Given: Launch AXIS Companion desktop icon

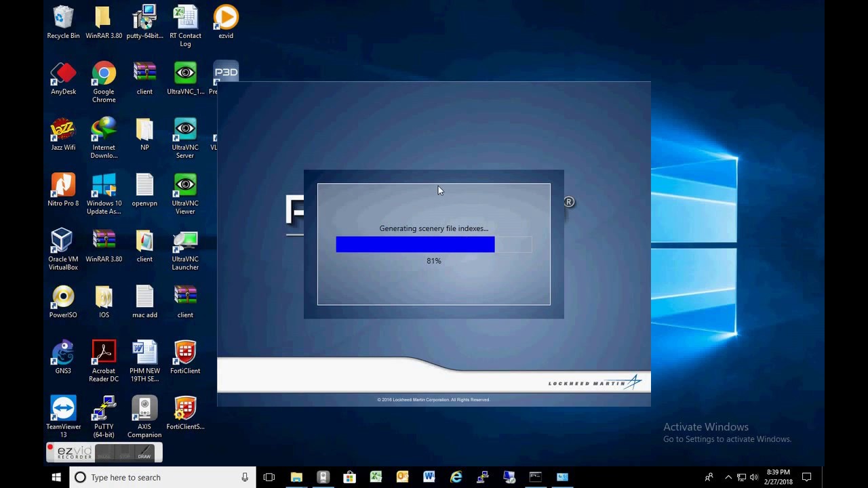Looking at the screenshot, I should click(x=144, y=417).
